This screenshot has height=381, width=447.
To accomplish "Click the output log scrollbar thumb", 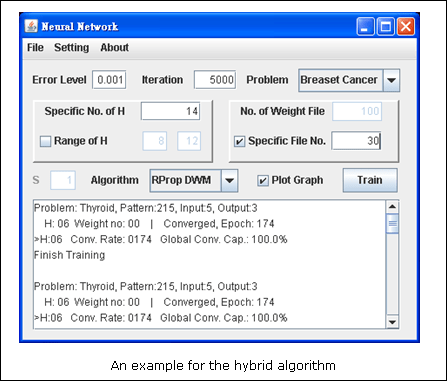I will tap(392, 224).
